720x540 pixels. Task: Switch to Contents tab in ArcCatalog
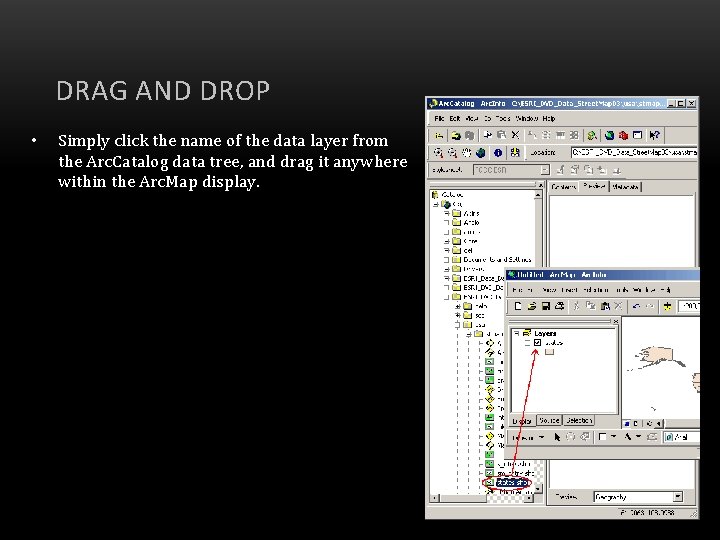click(x=563, y=187)
